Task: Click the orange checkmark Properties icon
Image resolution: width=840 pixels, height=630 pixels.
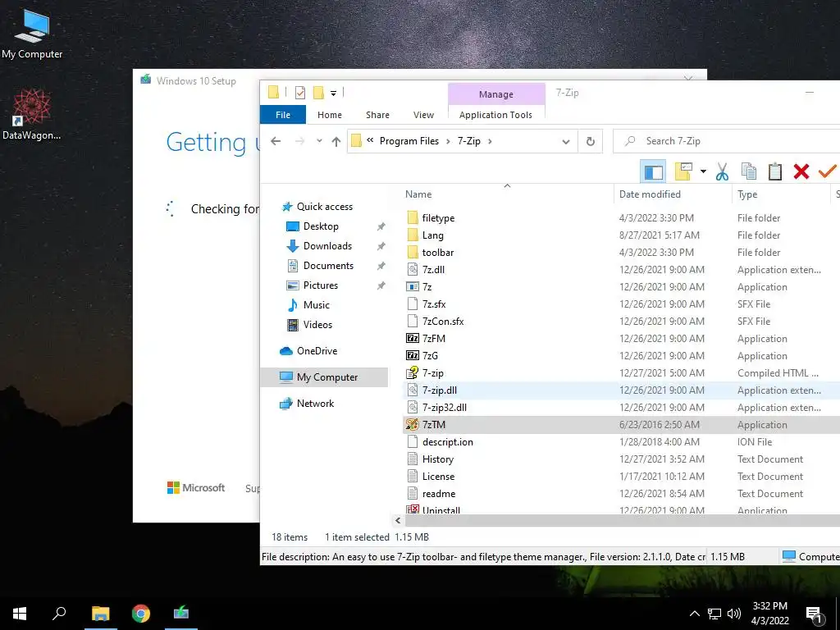Action: coord(827,171)
